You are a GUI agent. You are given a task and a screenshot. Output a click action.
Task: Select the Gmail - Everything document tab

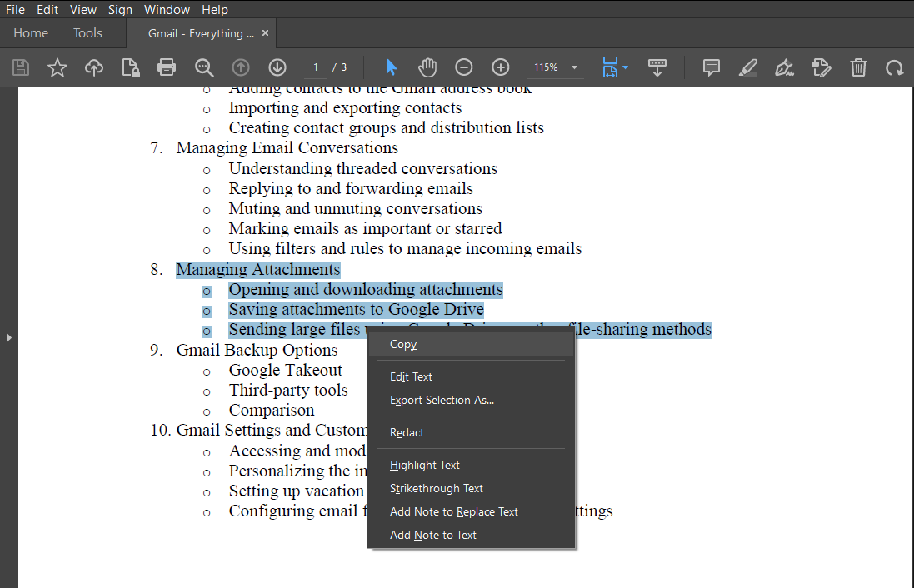pos(201,34)
